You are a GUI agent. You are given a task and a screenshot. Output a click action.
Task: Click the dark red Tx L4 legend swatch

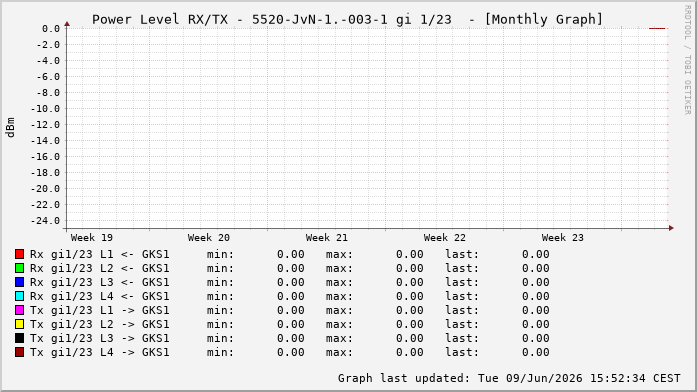pyautogui.click(x=19, y=352)
